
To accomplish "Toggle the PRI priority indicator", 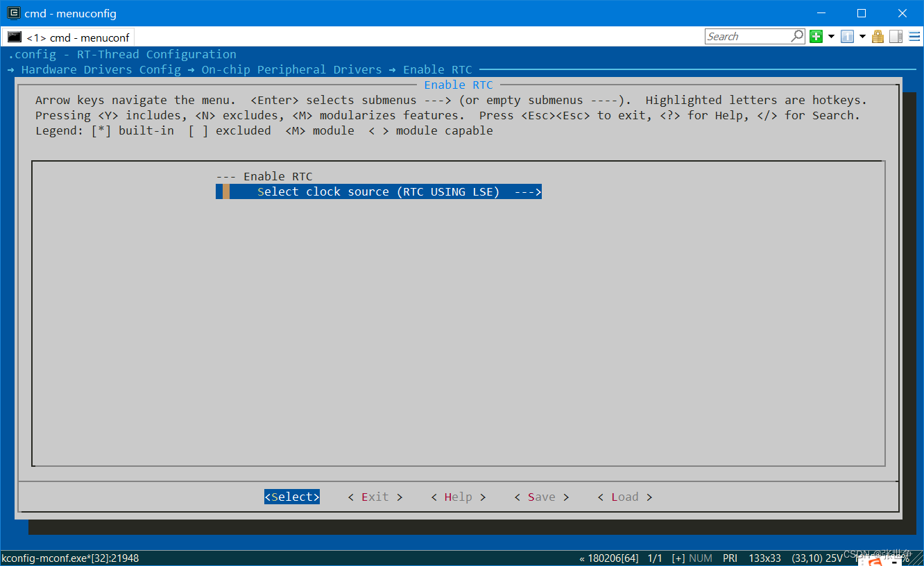I will point(730,558).
